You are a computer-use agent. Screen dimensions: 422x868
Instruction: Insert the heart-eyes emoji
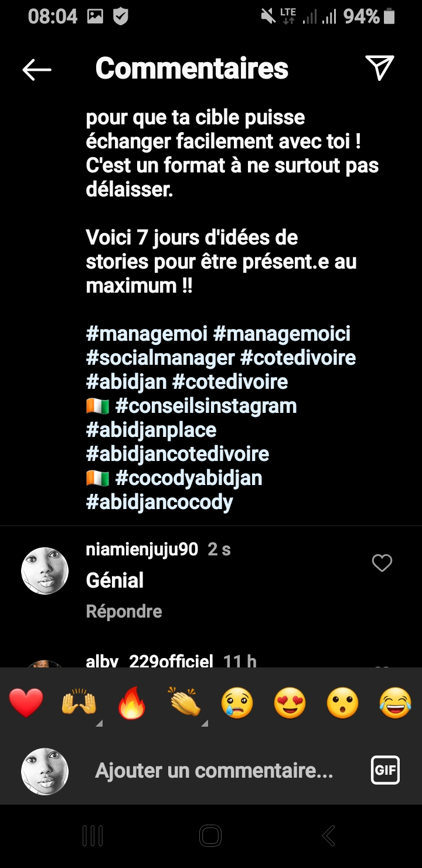coord(290,703)
